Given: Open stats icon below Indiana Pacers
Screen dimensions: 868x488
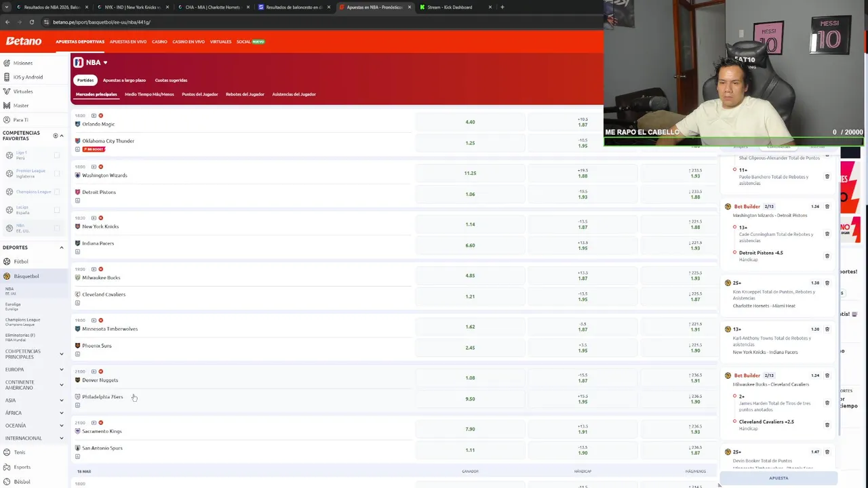Looking at the screenshot, I should [78, 251].
